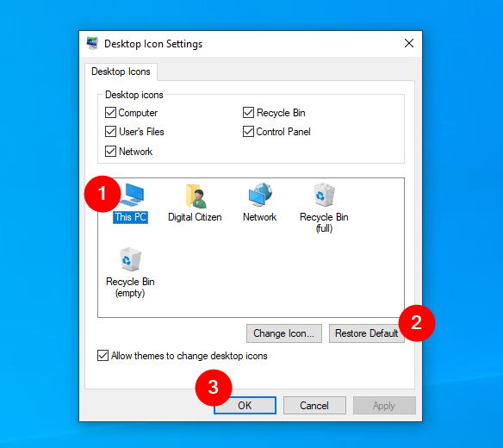Click the greyed-out Apply button
Image resolution: width=503 pixels, height=448 pixels.
(384, 405)
